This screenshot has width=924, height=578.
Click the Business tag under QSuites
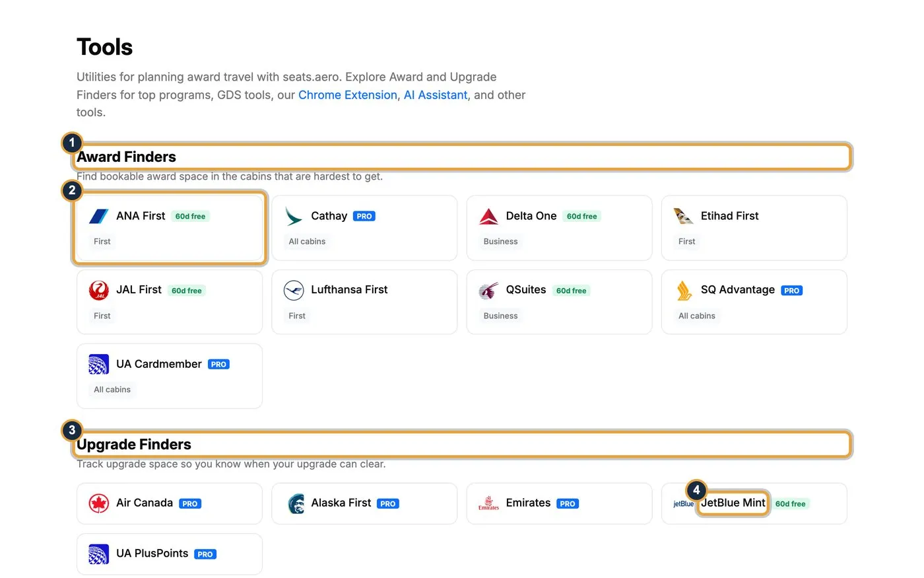pyautogui.click(x=500, y=316)
